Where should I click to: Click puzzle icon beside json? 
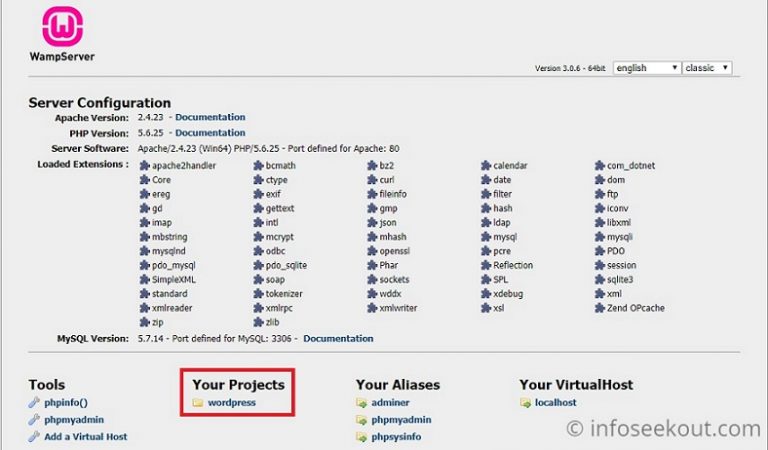click(x=372, y=222)
